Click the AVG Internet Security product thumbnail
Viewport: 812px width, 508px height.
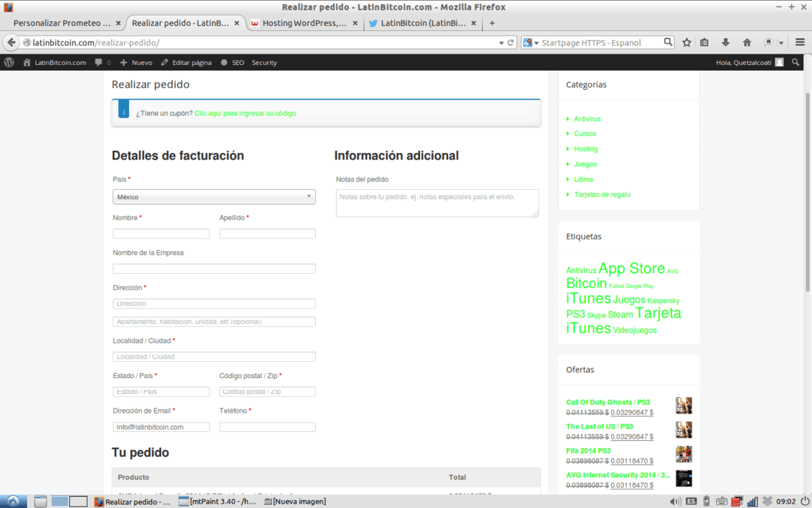point(684,478)
